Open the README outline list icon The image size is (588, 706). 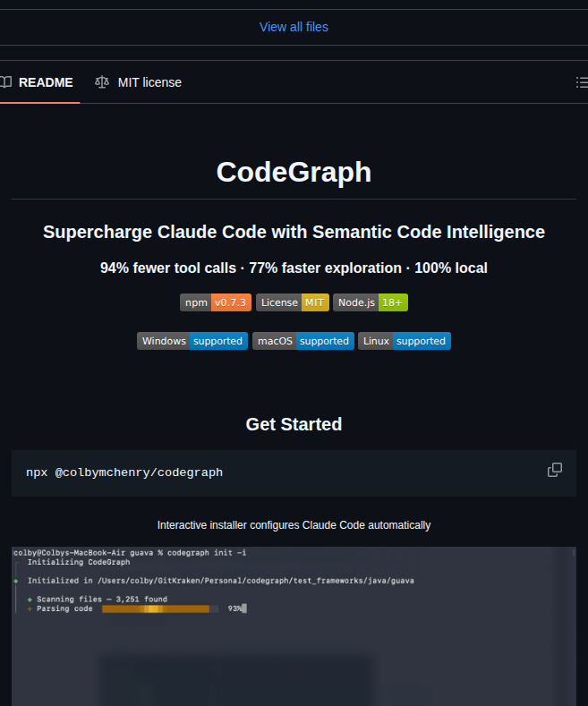[582, 82]
